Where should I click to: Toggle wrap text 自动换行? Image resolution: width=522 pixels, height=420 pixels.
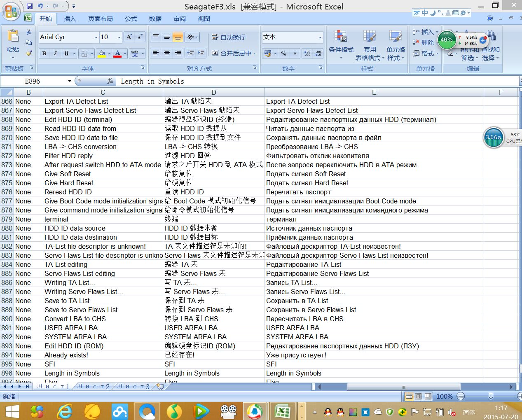228,37
